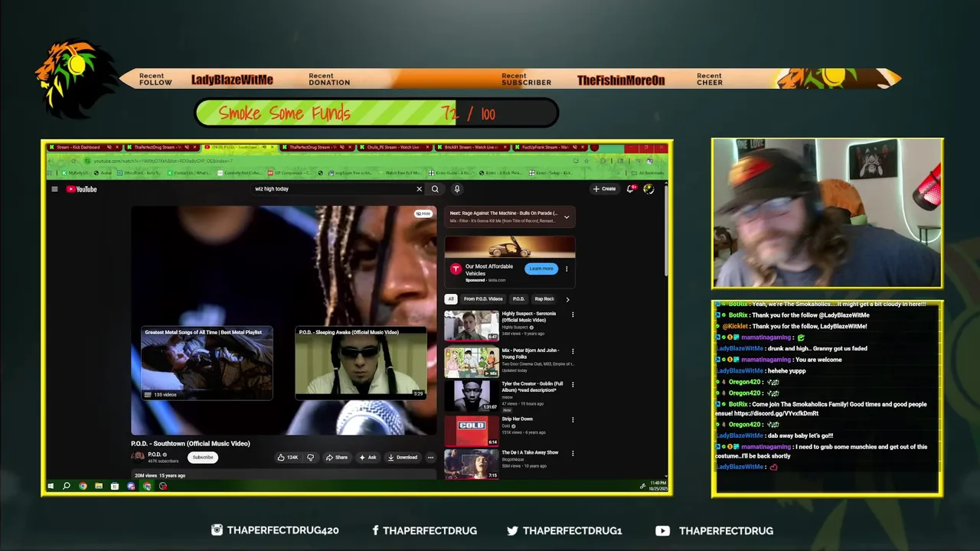The width and height of the screenshot is (980, 551).
Task: Open the YouTube guide hamburger menu
Action: (54, 189)
